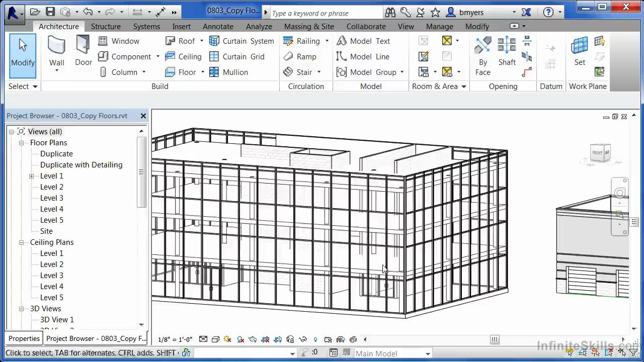Collapse the Floor Plans tree node
This screenshot has height=362, width=644.
[x=22, y=143]
